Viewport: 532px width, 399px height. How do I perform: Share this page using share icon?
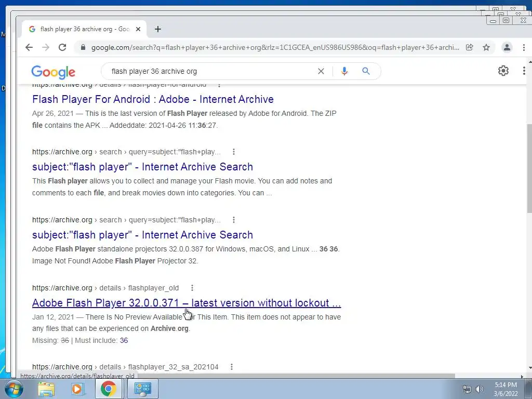470,47
